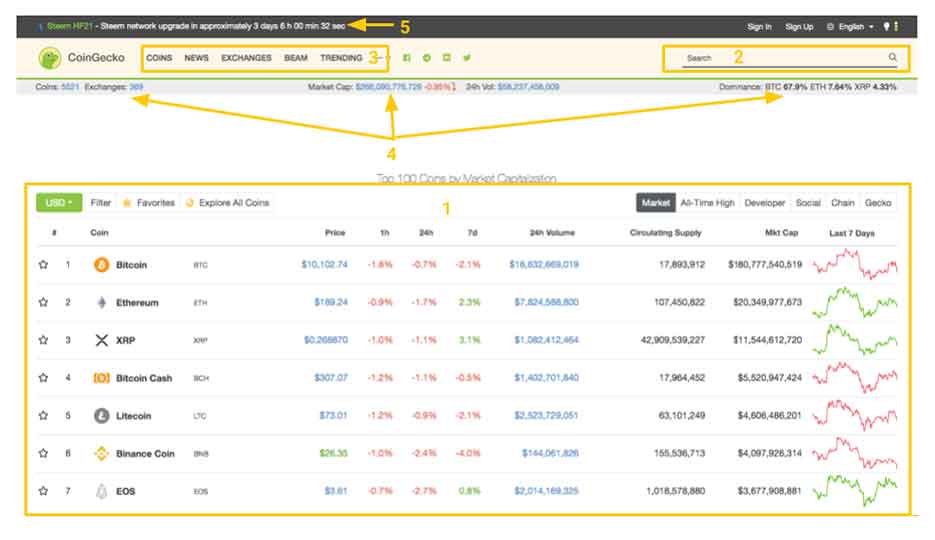The height and width of the screenshot is (540, 935).
Task: Click XRP market cap $11,544,612,720
Action: [x=767, y=340]
